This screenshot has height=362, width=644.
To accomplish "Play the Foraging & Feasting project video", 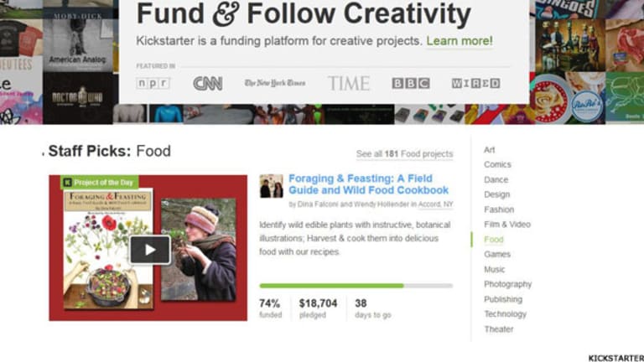I will point(150,250).
